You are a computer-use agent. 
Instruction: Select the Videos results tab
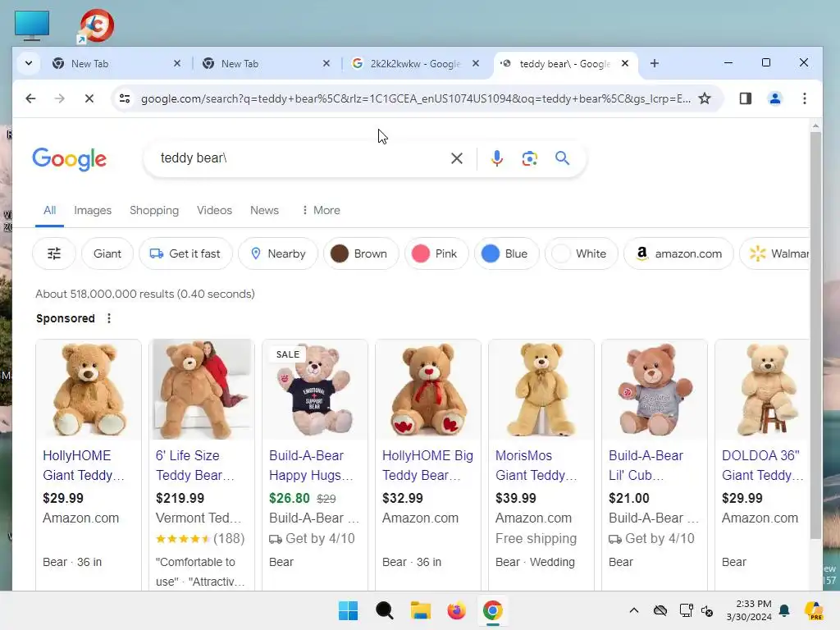(214, 210)
